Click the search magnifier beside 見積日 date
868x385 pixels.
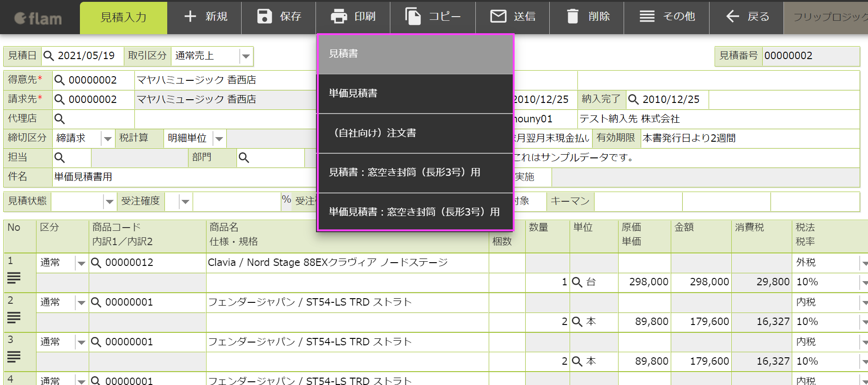[x=49, y=56]
